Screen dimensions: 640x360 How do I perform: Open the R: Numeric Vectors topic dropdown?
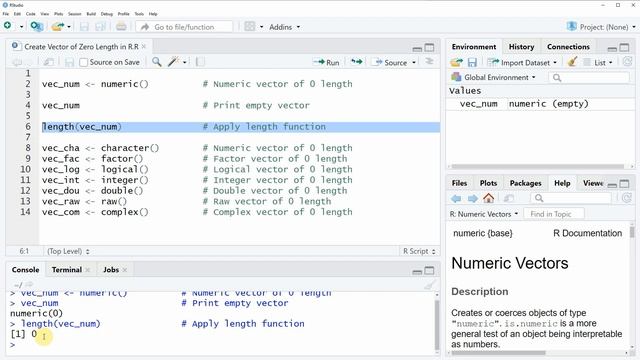pyautogui.click(x=484, y=214)
